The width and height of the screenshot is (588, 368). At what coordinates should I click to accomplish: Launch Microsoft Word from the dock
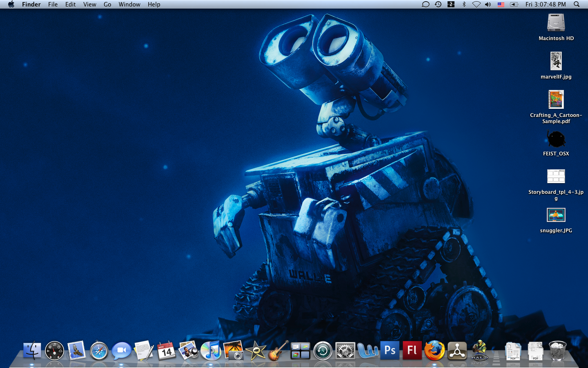[x=367, y=350]
